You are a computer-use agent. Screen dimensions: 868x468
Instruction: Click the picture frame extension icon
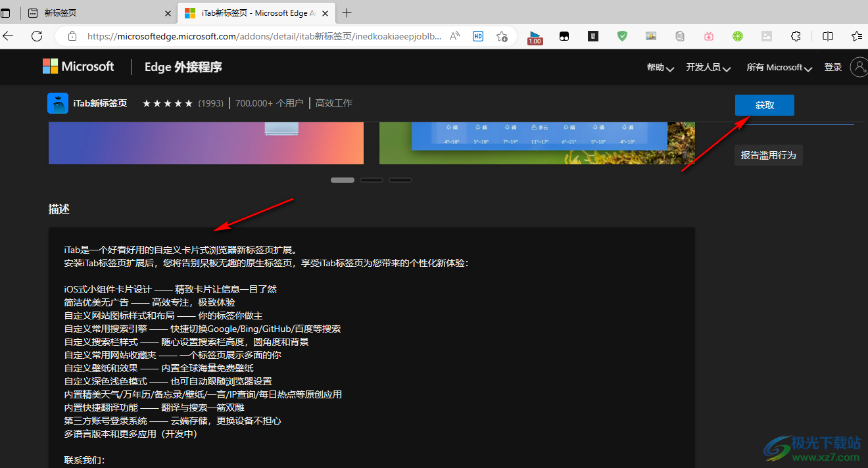651,37
